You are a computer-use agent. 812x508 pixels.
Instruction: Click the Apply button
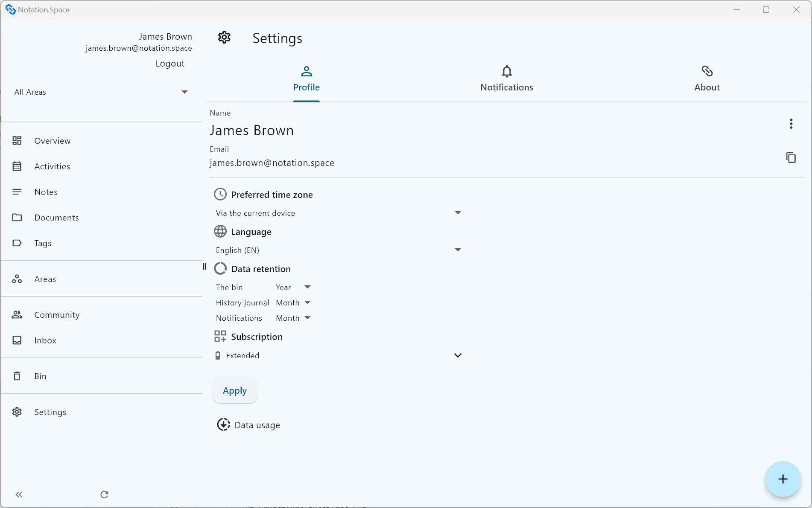[234, 390]
